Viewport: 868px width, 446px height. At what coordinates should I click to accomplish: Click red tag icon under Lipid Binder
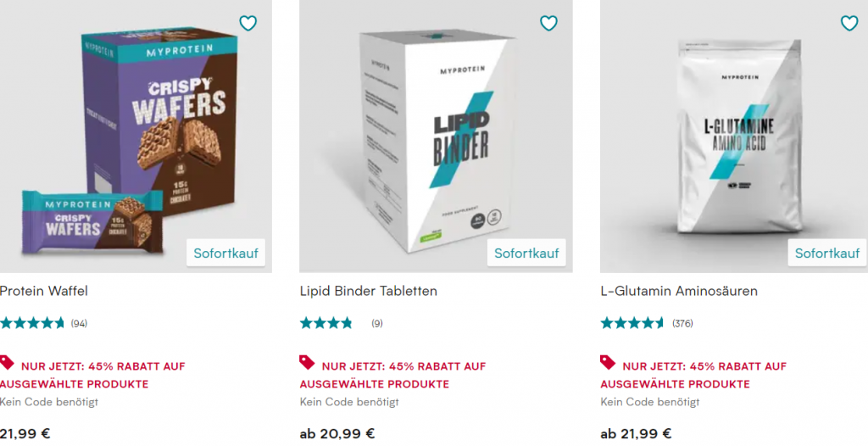pos(307,363)
